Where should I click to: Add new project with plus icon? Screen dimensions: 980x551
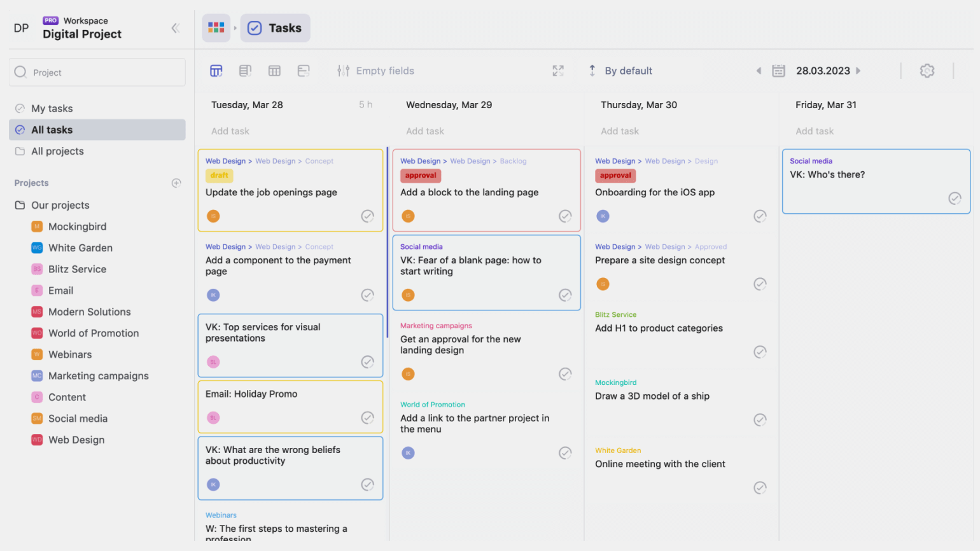click(x=176, y=183)
